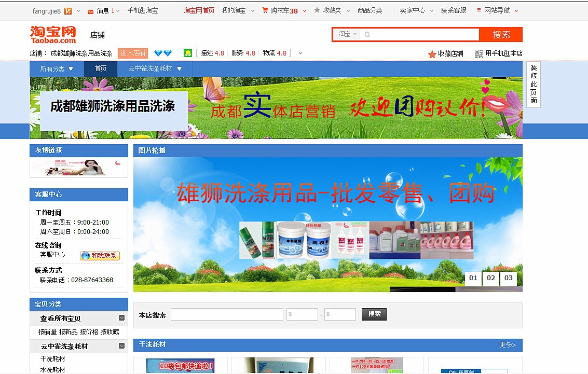
Task: Click the green shop guarantee badge icon
Action: (x=188, y=53)
